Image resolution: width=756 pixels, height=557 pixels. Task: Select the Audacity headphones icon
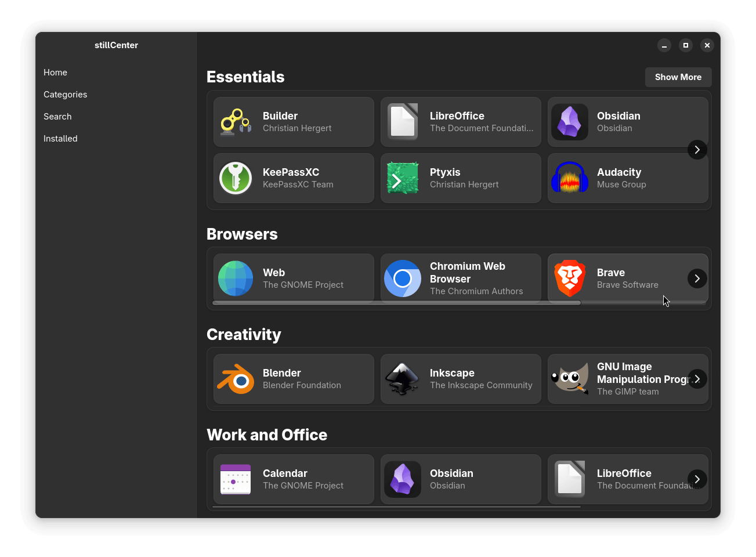click(x=570, y=178)
